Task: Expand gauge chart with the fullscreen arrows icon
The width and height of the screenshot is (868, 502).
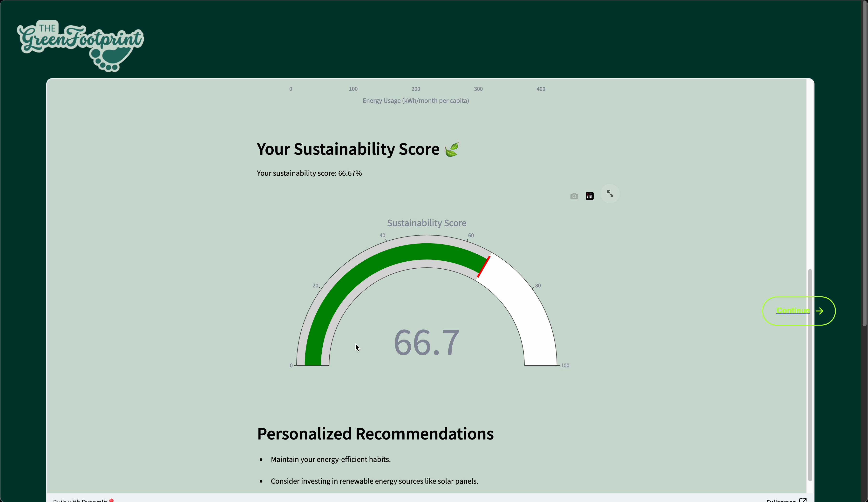Action: 610,194
